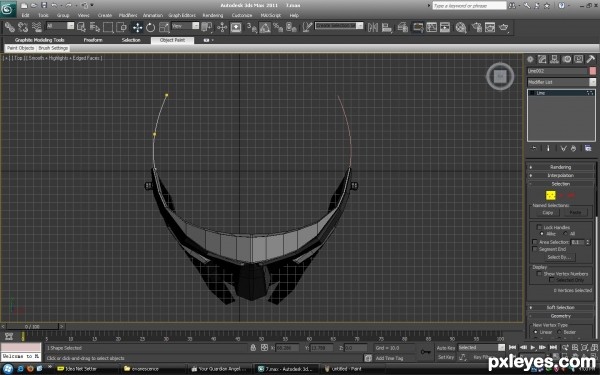Choose the Rectangular Selection Region tool
The height and width of the screenshot is (375, 600).
108,27
